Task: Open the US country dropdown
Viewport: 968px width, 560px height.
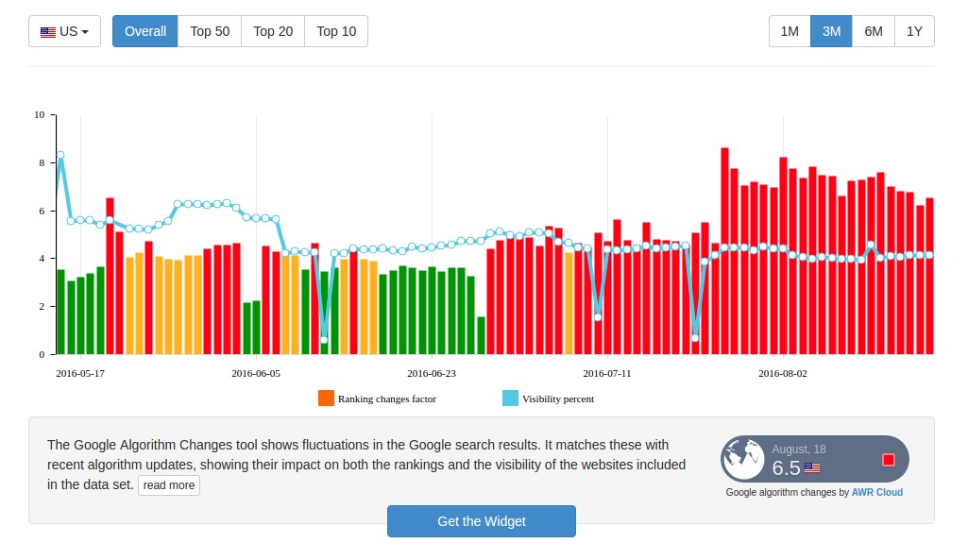Action: (x=64, y=31)
